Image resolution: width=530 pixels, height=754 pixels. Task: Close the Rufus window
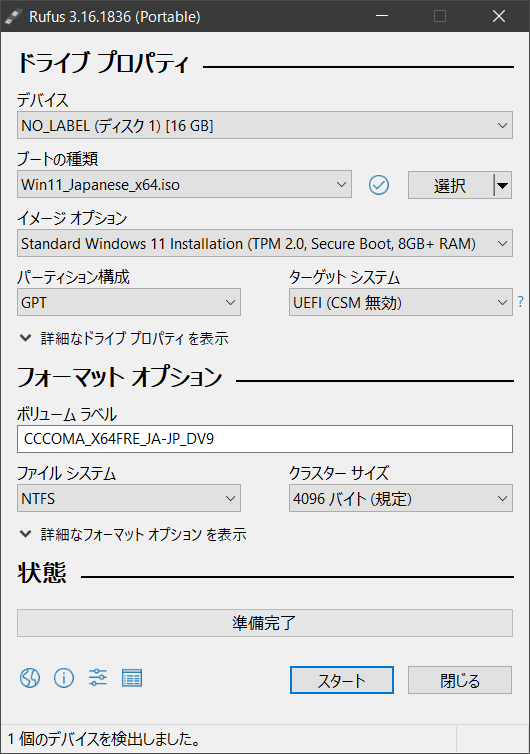pyautogui.click(x=499, y=16)
